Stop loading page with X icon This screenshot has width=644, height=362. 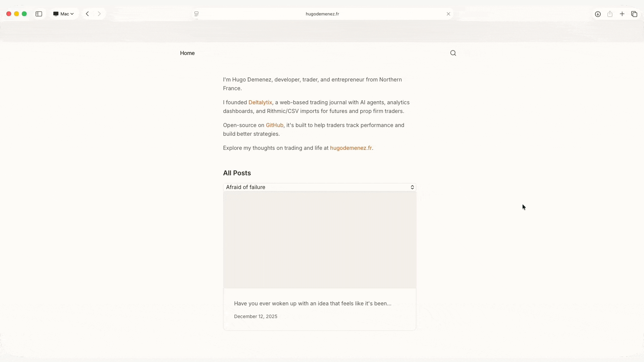(448, 14)
